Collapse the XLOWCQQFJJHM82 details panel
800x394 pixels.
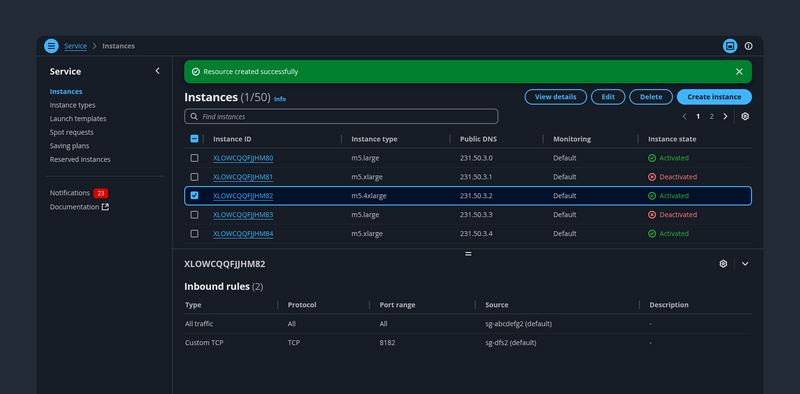745,264
